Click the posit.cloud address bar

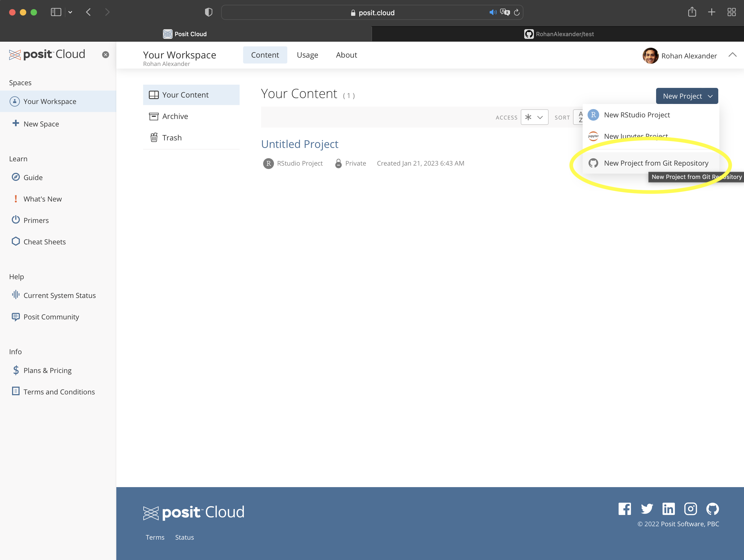(376, 12)
